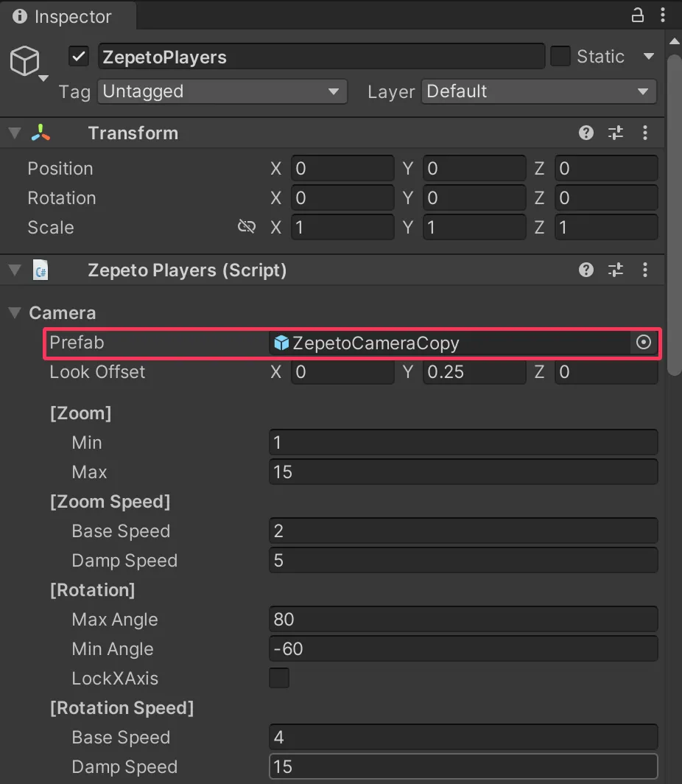Viewport: 682px width, 784px height.
Task: Toggle the Scale constrain proportions link icon
Action: [246, 226]
